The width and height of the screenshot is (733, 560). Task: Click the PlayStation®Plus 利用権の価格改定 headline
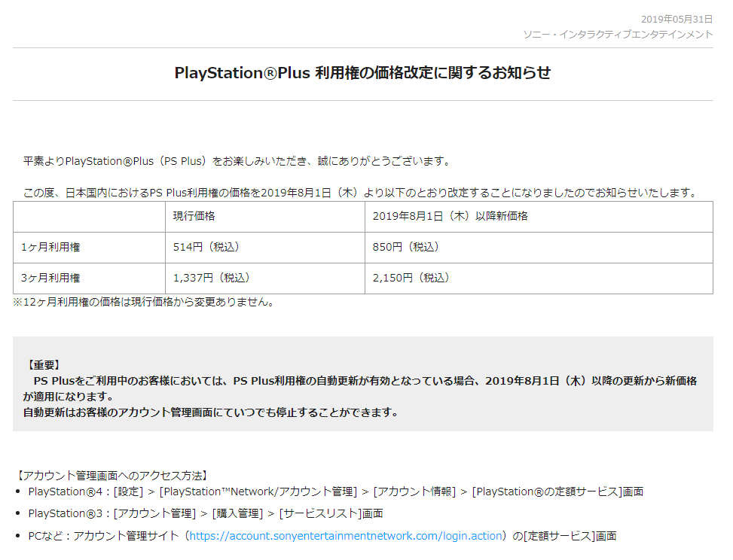(x=363, y=73)
